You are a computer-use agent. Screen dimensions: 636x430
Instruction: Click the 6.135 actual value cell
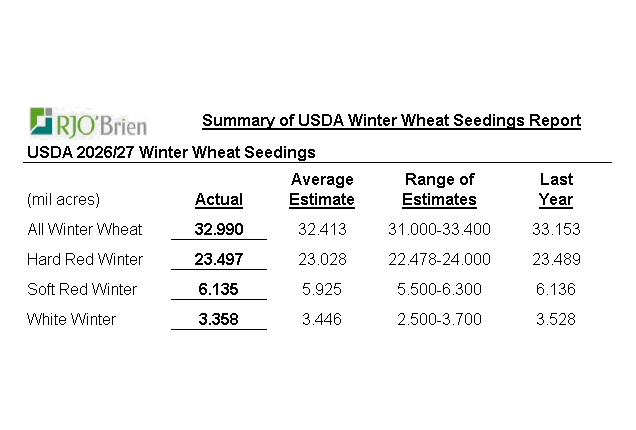[x=219, y=289]
